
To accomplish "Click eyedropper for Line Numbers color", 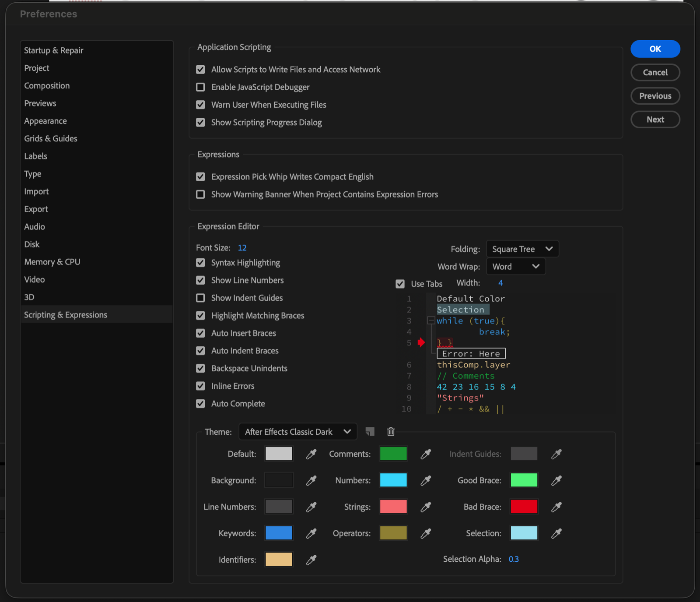I will point(311,507).
